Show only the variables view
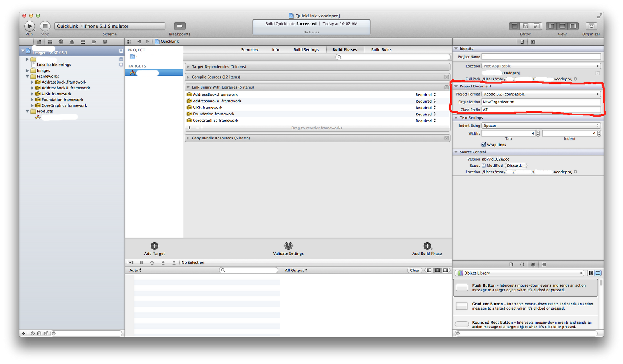This screenshot has height=364, width=623. coord(429,270)
